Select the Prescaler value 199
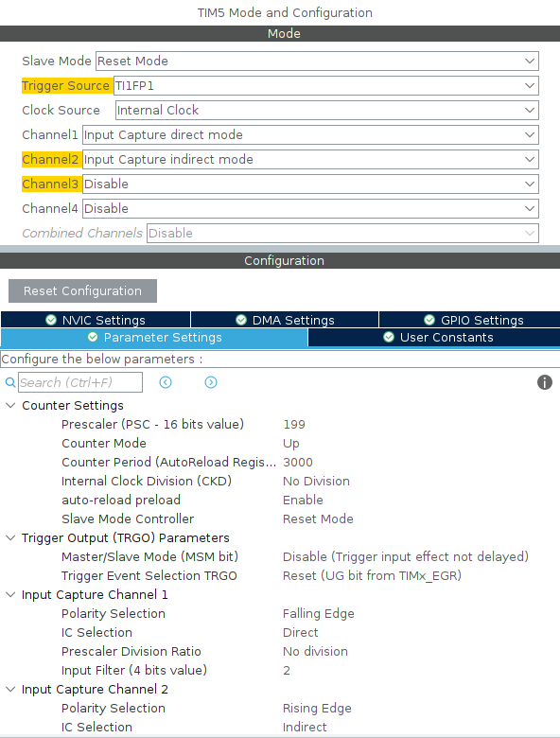560x738 pixels. [x=294, y=425]
